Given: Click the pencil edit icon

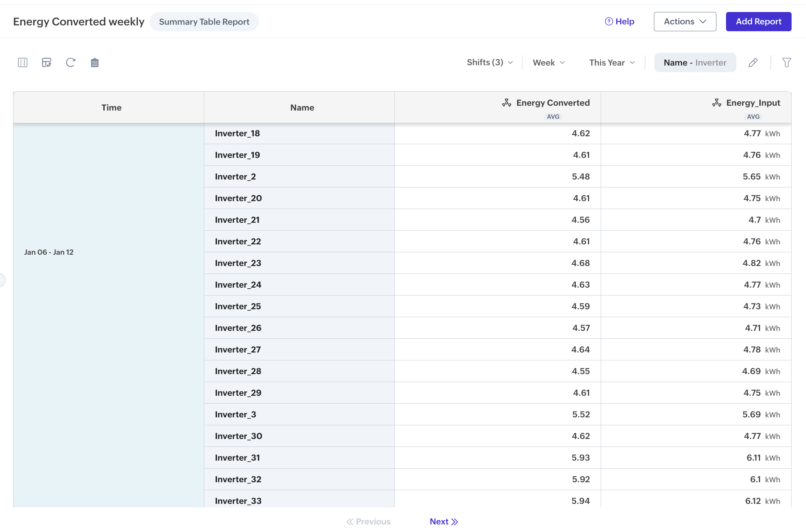Looking at the screenshot, I should pyautogui.click(x=753, y=62).
